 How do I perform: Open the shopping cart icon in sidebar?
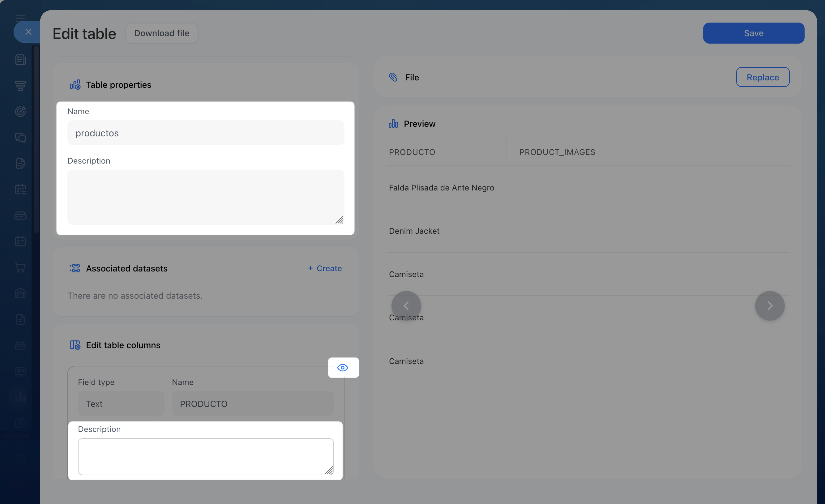tap(20, 267)
